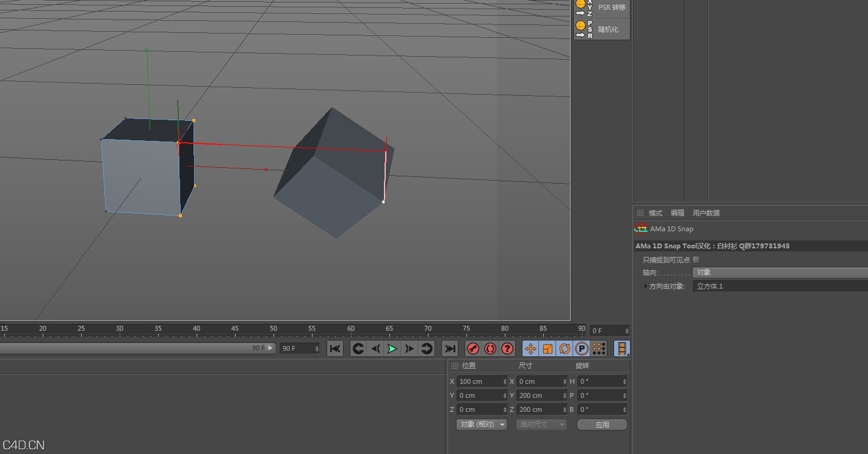The height and width of the screenshot is (454, 868).
Task: Open the 对象(相对) dropdown
Action: 481,424
